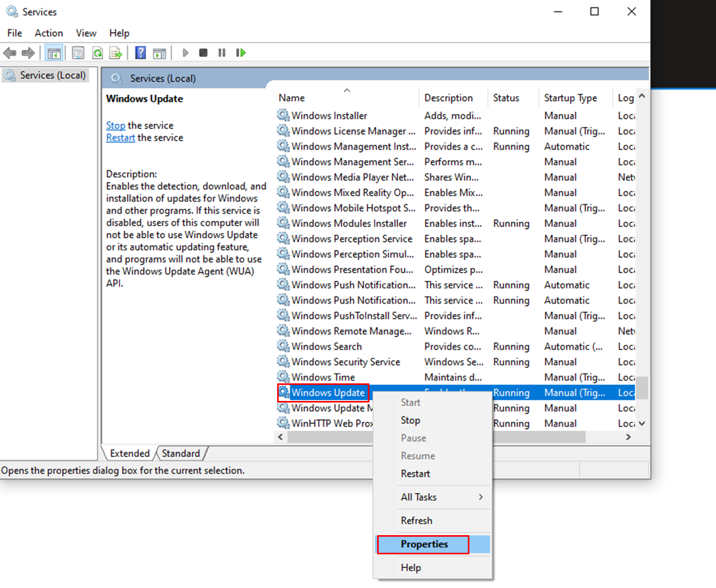716x588 pixels.
Task: Click the Restart Service toolbar icon
Action: coord(240,53)
